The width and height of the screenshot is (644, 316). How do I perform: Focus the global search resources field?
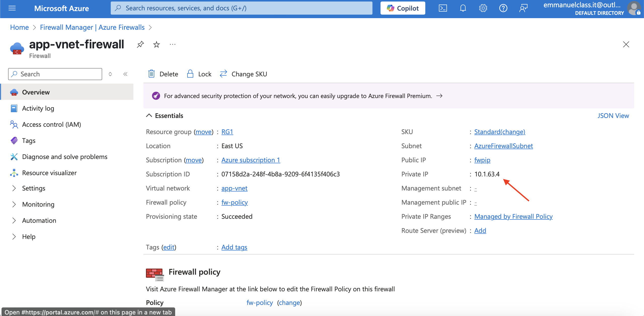tap(241, 8)
